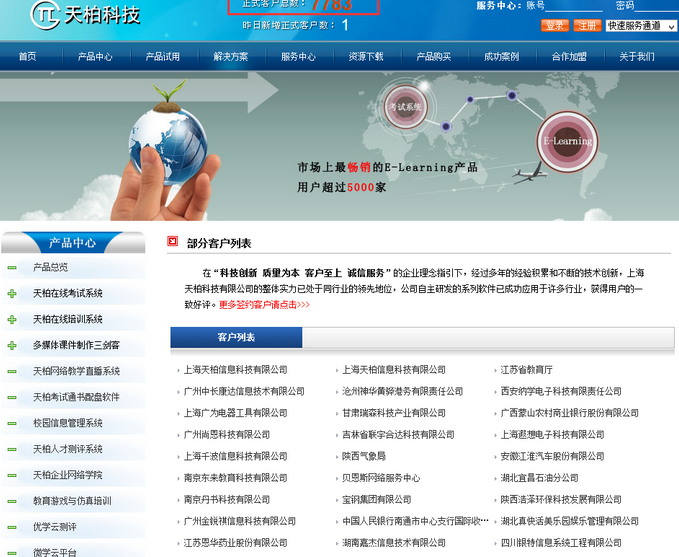Open the 服务中心 menu item
Viewport: 679px width, 557px height.
coord(298,57)
